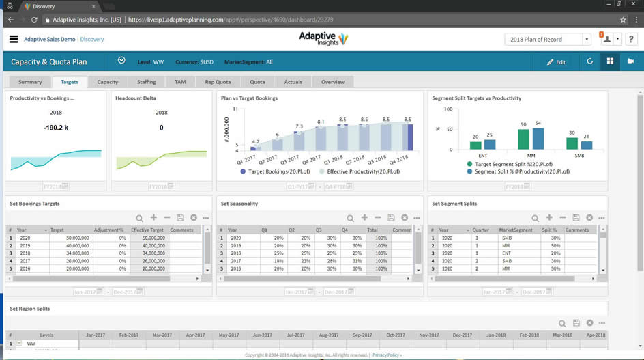Switch to the Summary tab
Viewport: 644px width, 360px height.
pos(30,82)
